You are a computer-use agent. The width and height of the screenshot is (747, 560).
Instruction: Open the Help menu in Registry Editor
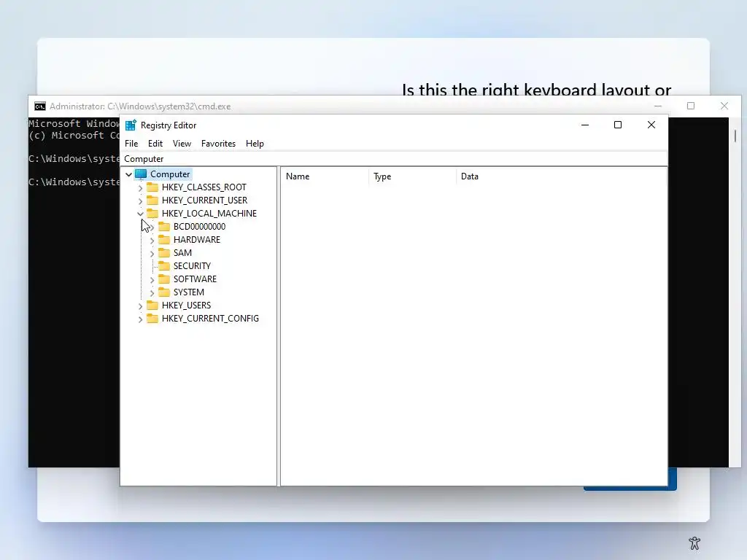pos(255,144)
